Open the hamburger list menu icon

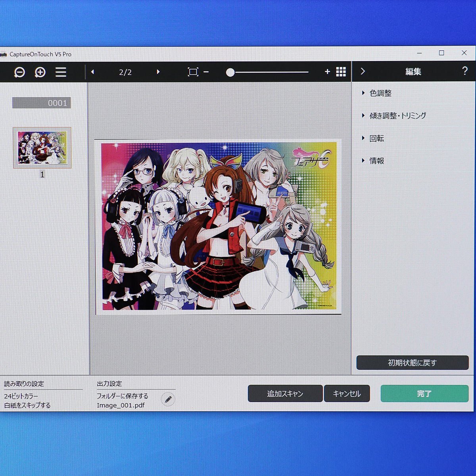coord(61,72)
